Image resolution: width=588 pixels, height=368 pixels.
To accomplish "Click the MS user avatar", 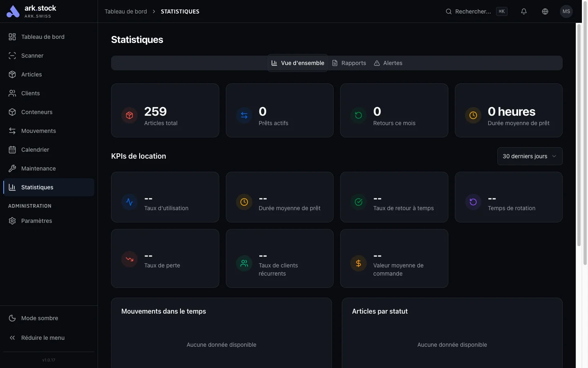I will pyautogui.click(x=566, y=11).
